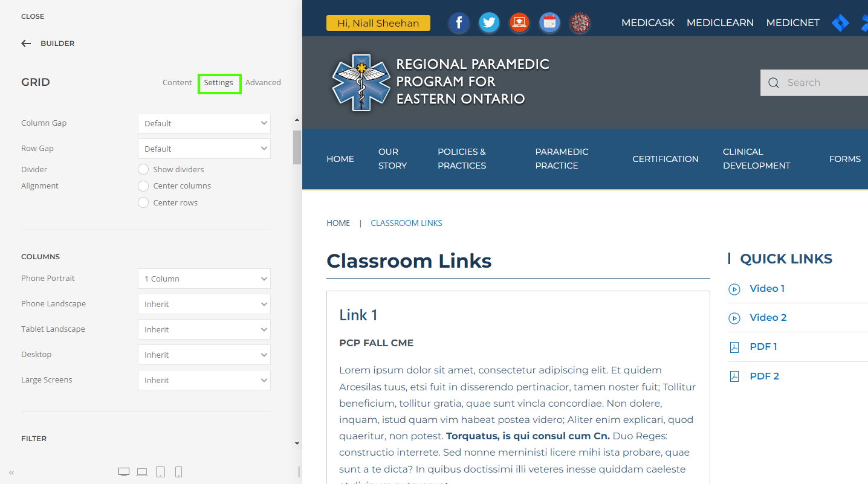Enable Show dividers option
This screenshot has width=868, height=484.
click(x=143, y=169)
